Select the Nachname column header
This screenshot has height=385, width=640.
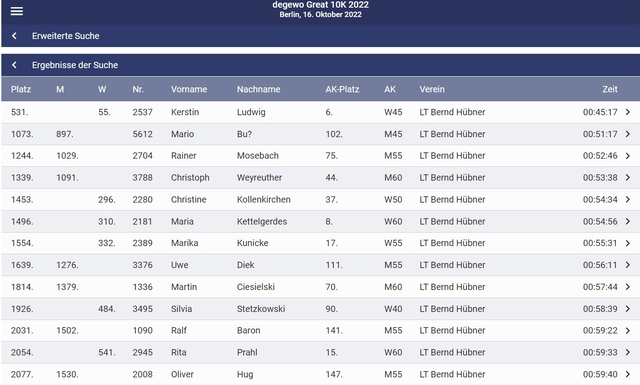[258, 89]
